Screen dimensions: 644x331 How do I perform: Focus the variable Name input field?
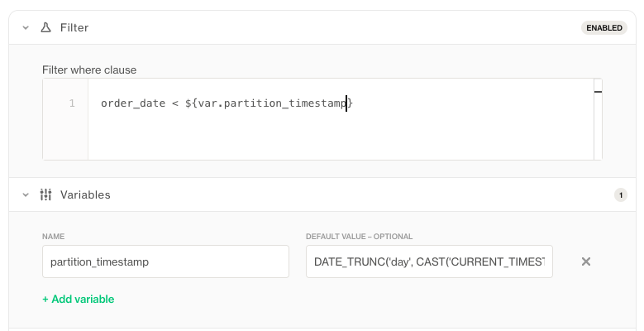click(165, 261)
